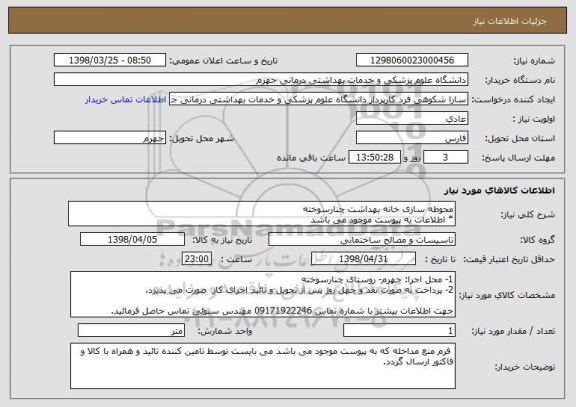Click the goods group field تاسیسات و مصالح ساختمانی
576x407 pixels.
point(362,240)
